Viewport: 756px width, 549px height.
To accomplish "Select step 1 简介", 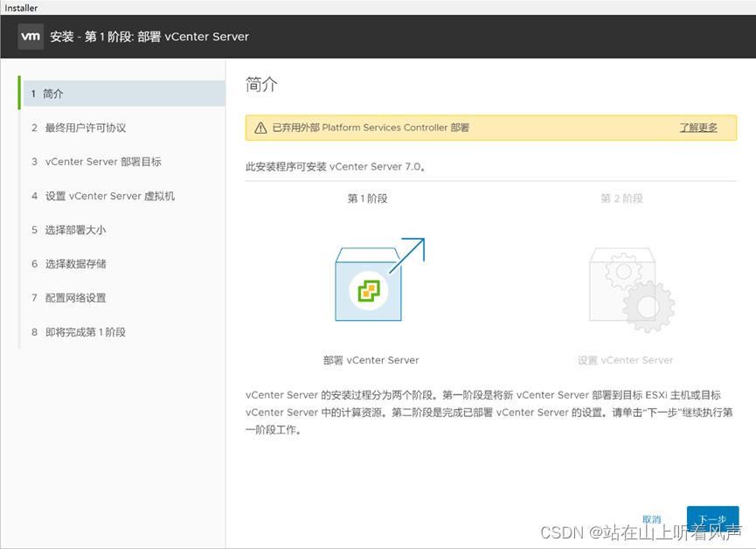I will (x=124, y=94).
